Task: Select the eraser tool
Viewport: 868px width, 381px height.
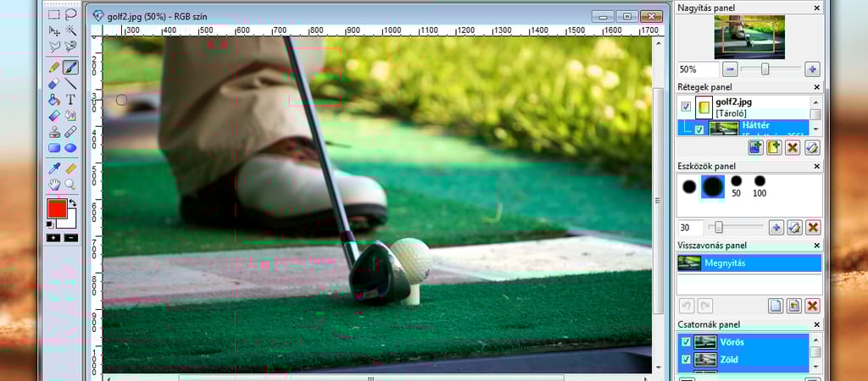Action: coord(54,83)
